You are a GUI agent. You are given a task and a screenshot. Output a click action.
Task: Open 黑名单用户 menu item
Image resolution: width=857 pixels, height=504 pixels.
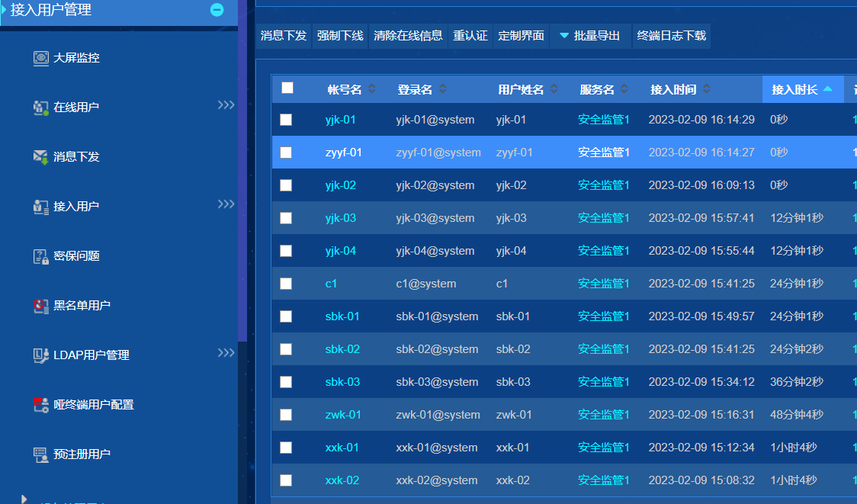coord(82,306)
